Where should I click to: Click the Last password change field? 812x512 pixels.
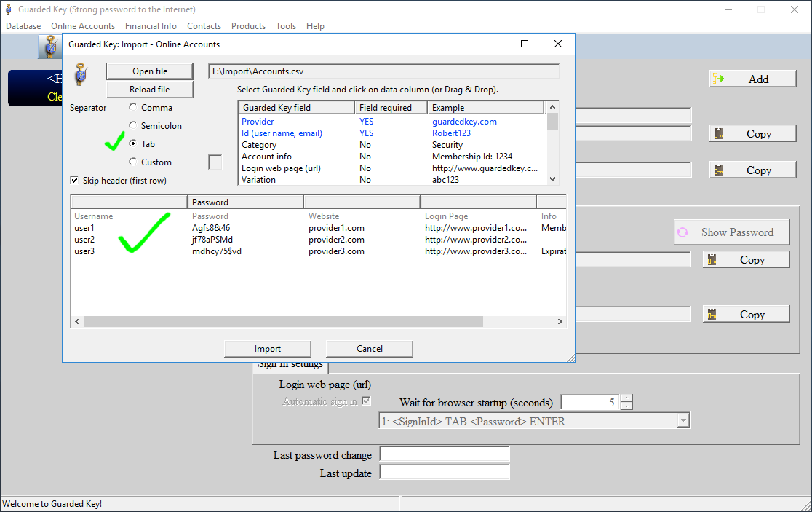(x=445, y=454)
